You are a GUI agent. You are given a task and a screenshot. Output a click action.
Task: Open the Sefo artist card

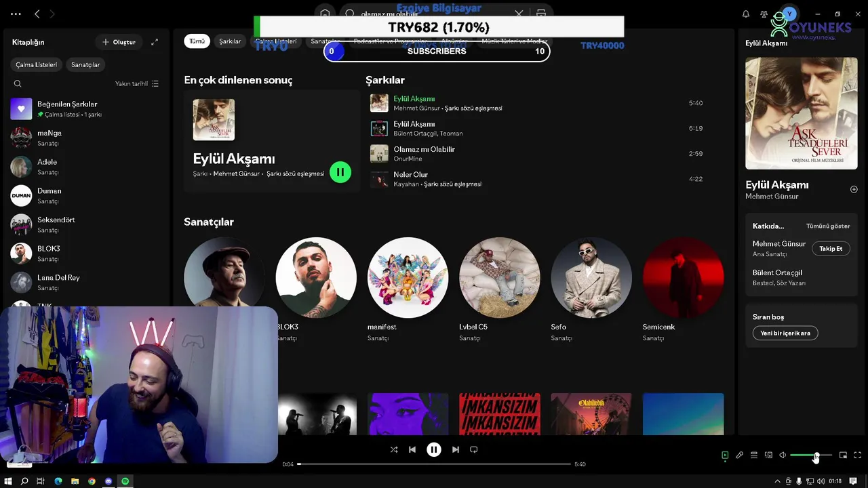pos(591,290)
